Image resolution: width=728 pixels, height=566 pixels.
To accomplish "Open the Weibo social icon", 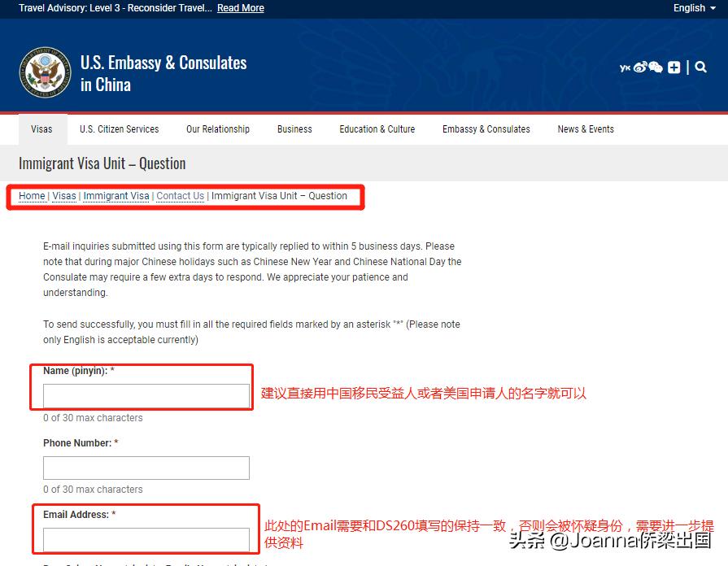I will coord(640,67).
